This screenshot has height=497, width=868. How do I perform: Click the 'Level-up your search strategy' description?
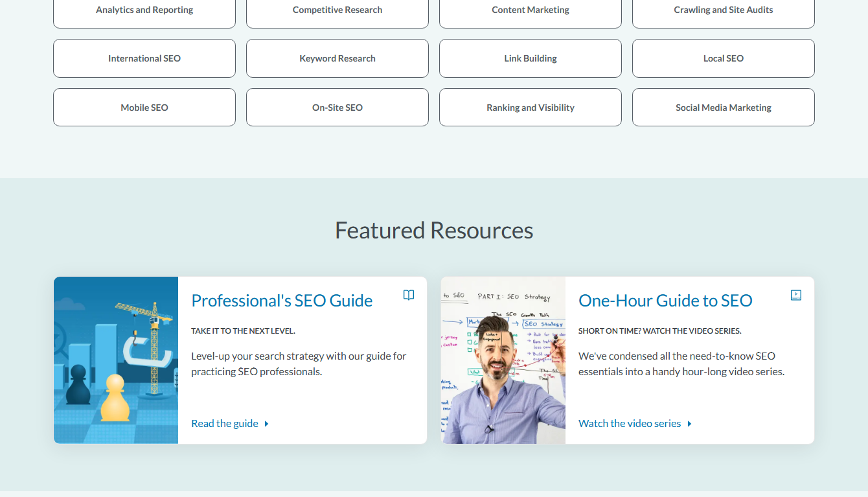click(299, 364)
